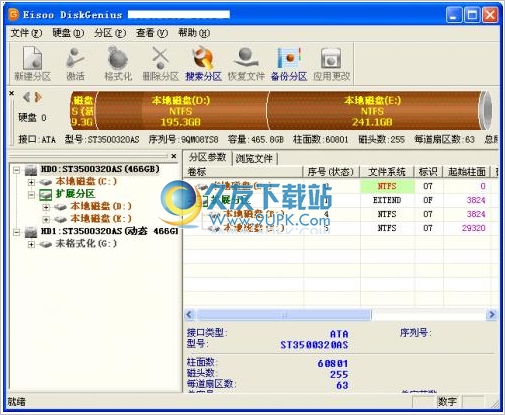Select 扩展分区 in the tree
This screenshot has height=415, width=505.
pos(75,194)
